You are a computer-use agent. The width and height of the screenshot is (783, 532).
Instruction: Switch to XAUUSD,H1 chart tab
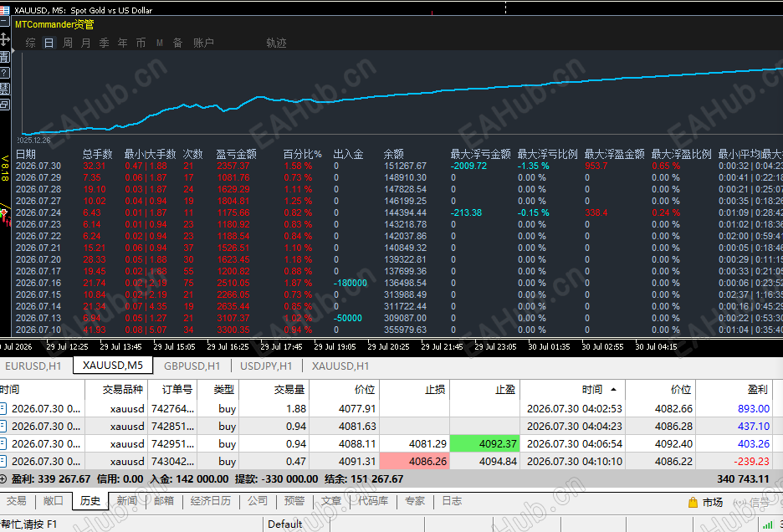340,366
